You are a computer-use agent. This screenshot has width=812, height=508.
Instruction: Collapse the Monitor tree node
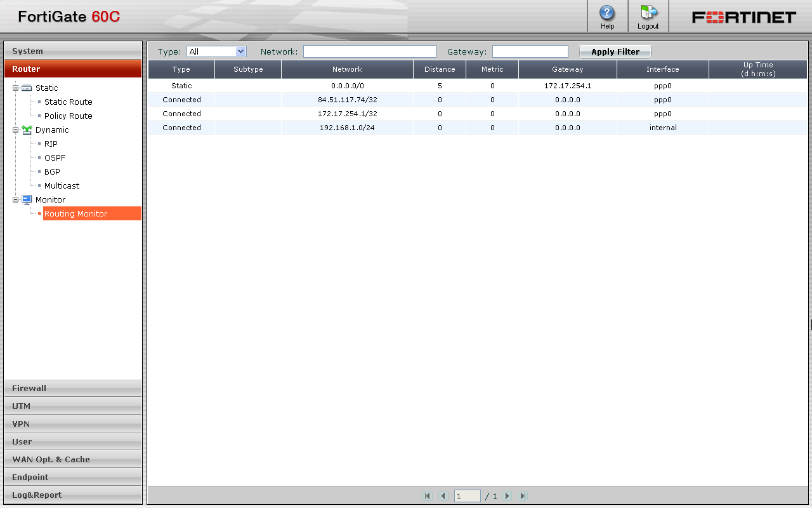[15, 199]
